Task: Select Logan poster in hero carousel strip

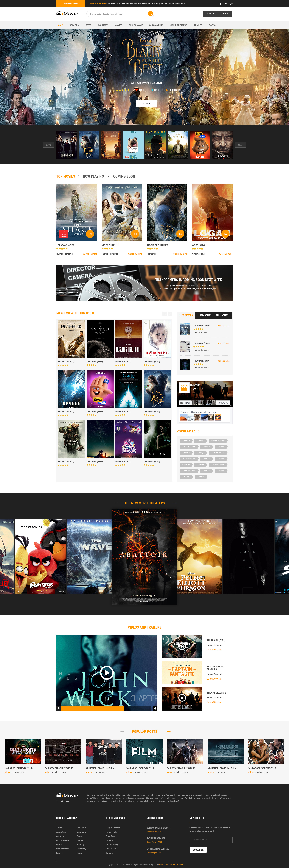Action: pos(222,145)
